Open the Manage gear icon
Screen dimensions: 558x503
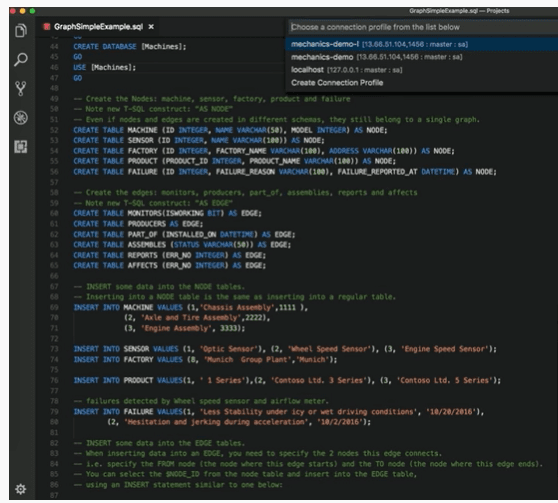click(21, 489)
